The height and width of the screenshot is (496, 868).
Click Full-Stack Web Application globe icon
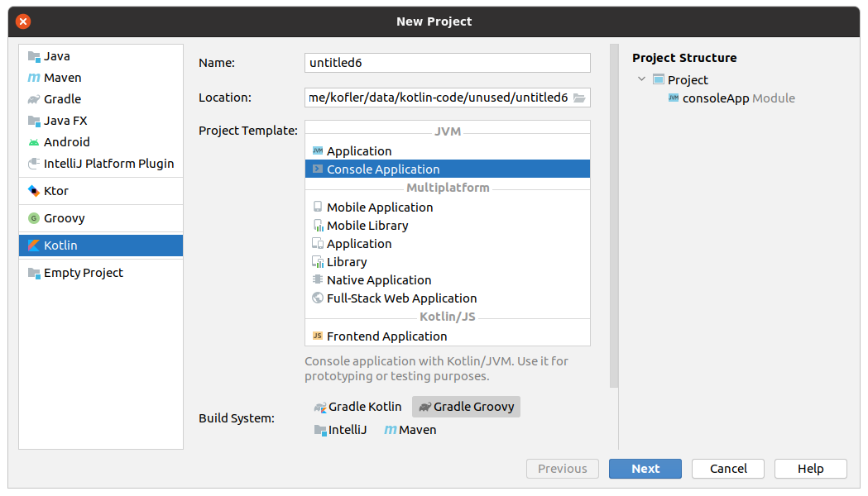tap(318, 298)
